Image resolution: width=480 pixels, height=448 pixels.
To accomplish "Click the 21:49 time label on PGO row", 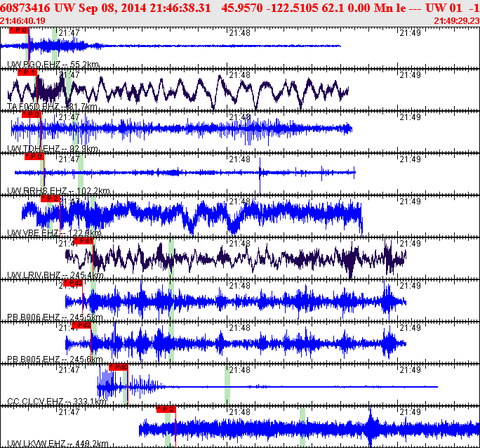I will click(x=411, y=33).
